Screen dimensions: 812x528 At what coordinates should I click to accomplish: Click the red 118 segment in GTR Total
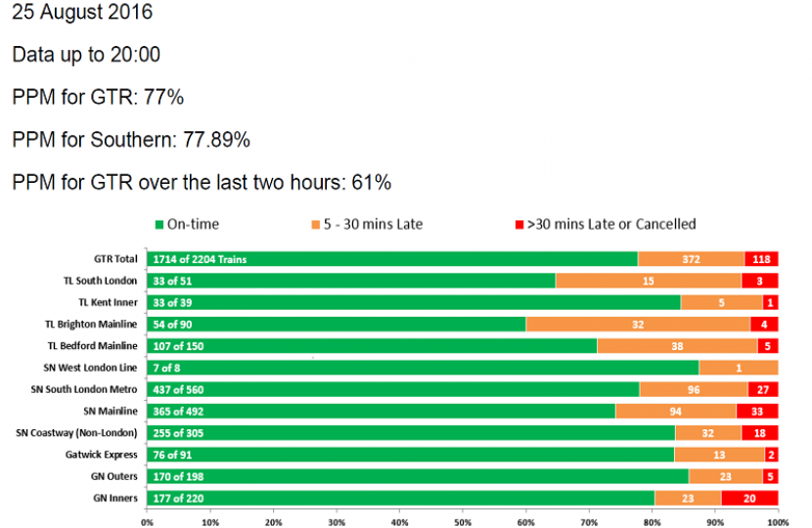pos(761,259)
